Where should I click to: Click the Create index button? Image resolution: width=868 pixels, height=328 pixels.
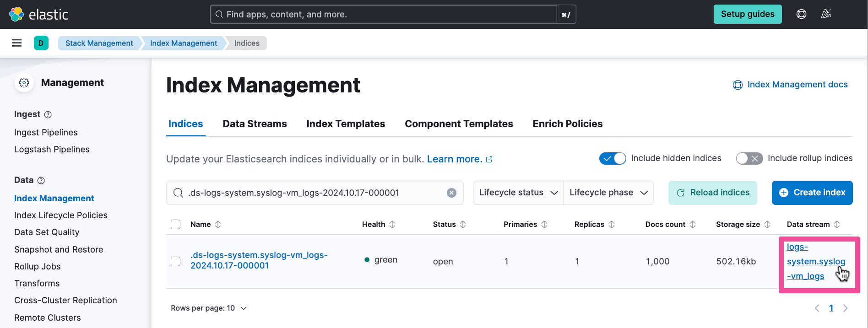pos(812,193)
